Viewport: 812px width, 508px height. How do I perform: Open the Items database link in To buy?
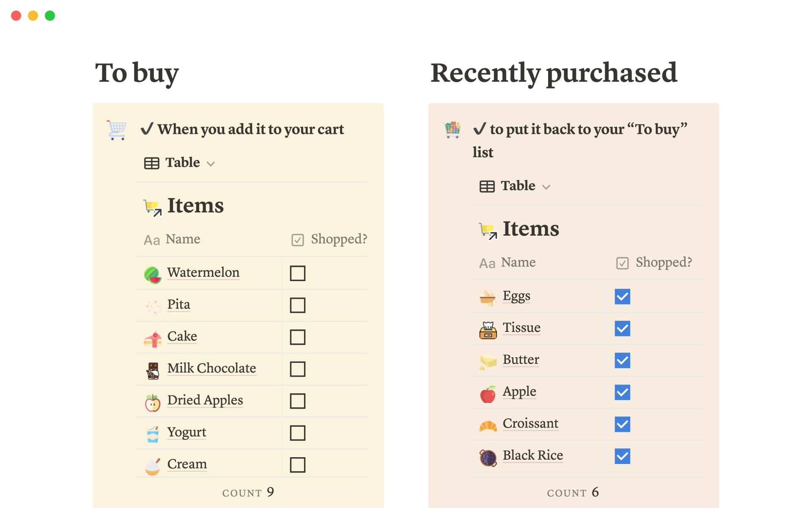195,206
